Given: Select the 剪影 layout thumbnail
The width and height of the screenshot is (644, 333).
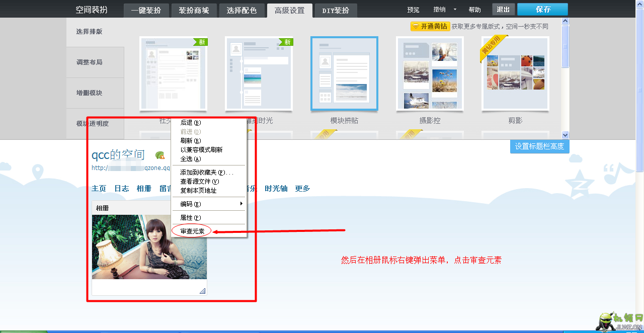Looking at the screenshot, I should click(x=516, y=73).
